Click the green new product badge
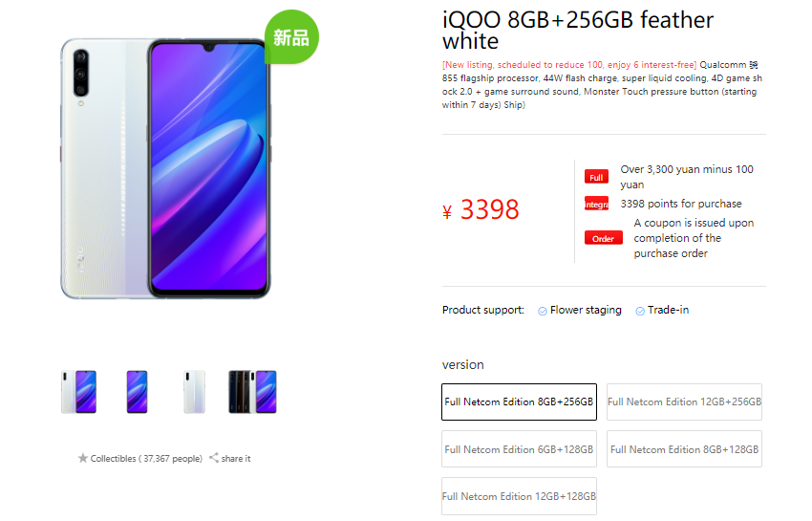This screenshot has width=812, height=521. [x=291, y=37]
